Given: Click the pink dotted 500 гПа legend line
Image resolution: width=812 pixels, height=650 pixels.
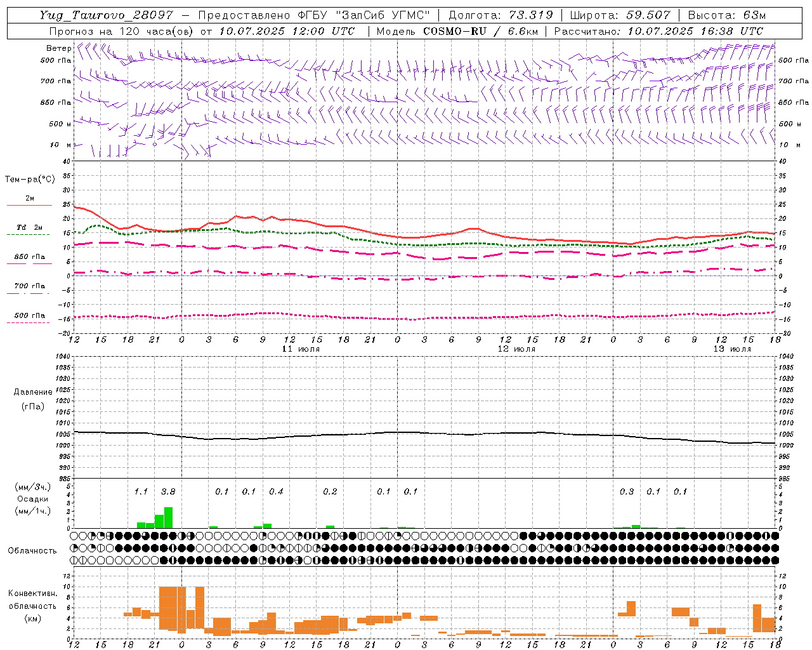Looking at the screenshot, I should click(x=29, y=322).
